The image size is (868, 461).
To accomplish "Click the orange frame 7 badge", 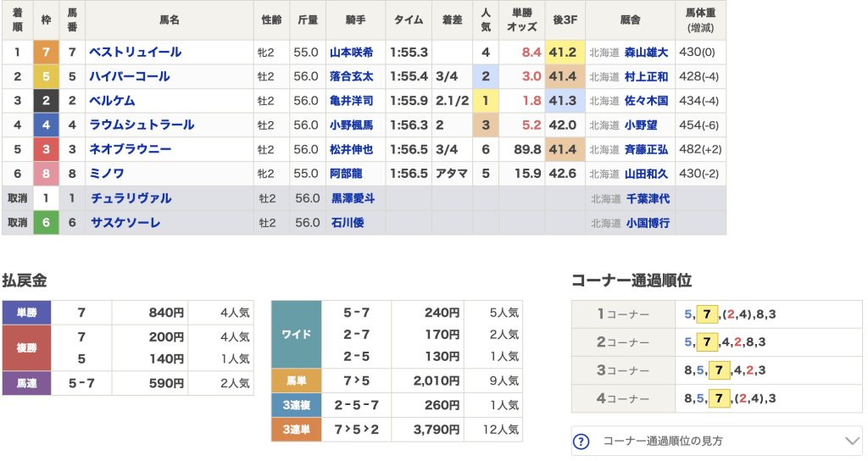I will pos(46,52).
